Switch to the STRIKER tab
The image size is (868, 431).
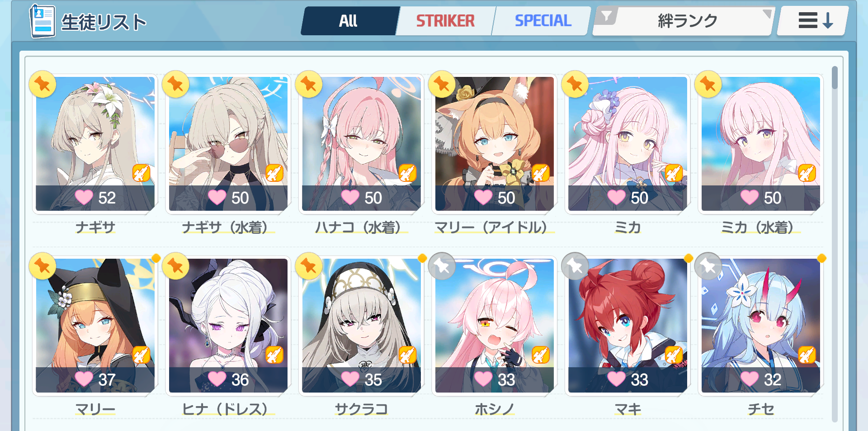(x=445, y=21)
